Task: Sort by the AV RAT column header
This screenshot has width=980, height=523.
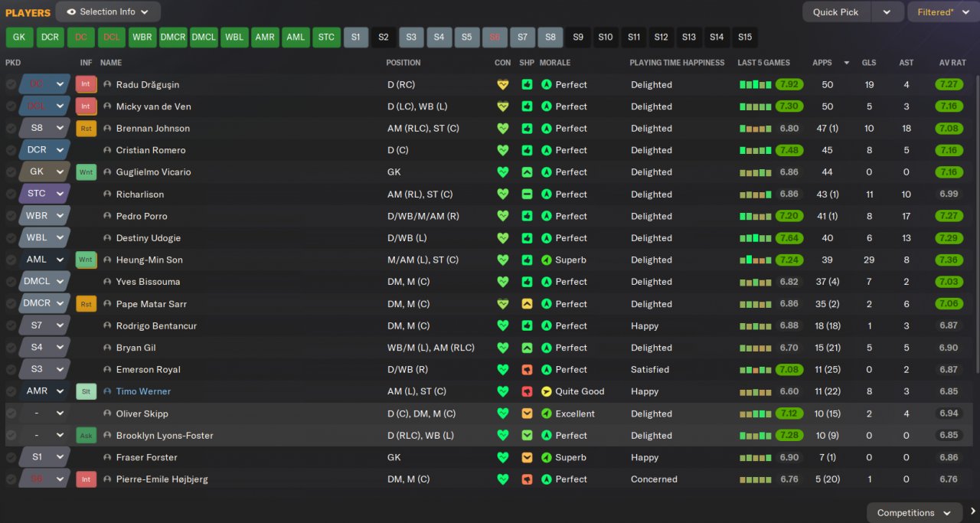Action: [954, 63]
